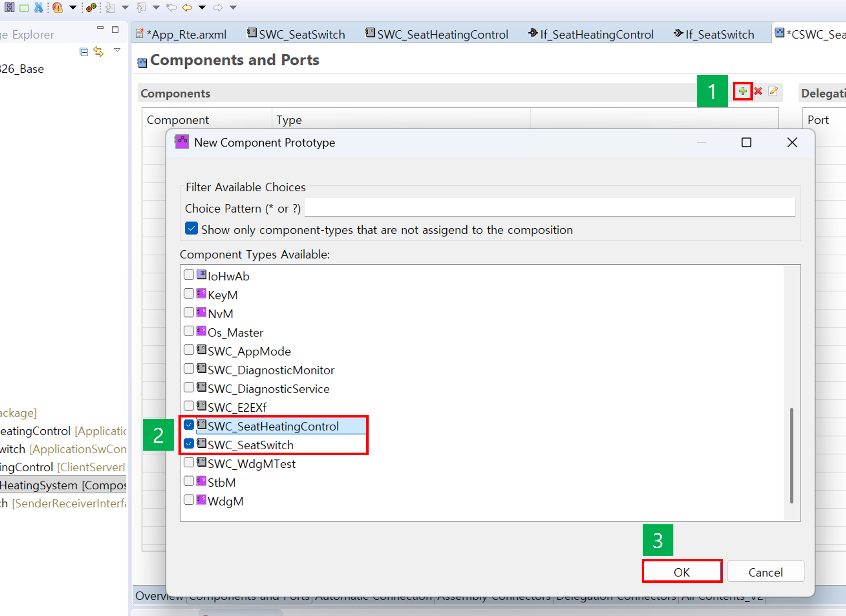This screenshot has width=846, height=616.
Task: Uncheck the SWC_SeatSwitch checkbox
Action: tap(189, 444)
